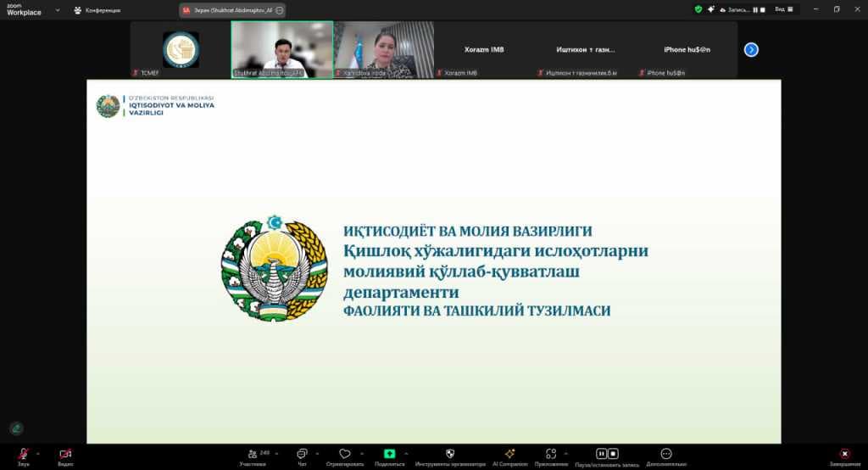
Task: Open share options circle on Экран indicator
Action: pyautogui.click(x=280, y=10)
